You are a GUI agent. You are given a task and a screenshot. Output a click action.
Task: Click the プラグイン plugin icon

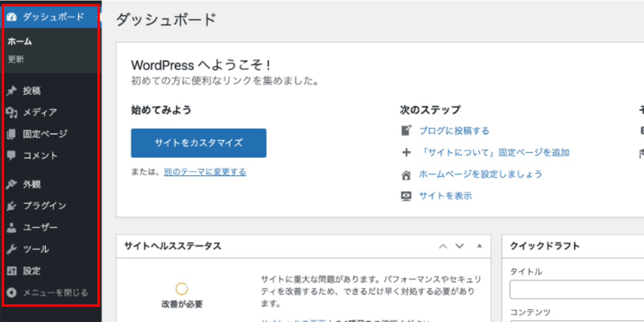(12, 206)
